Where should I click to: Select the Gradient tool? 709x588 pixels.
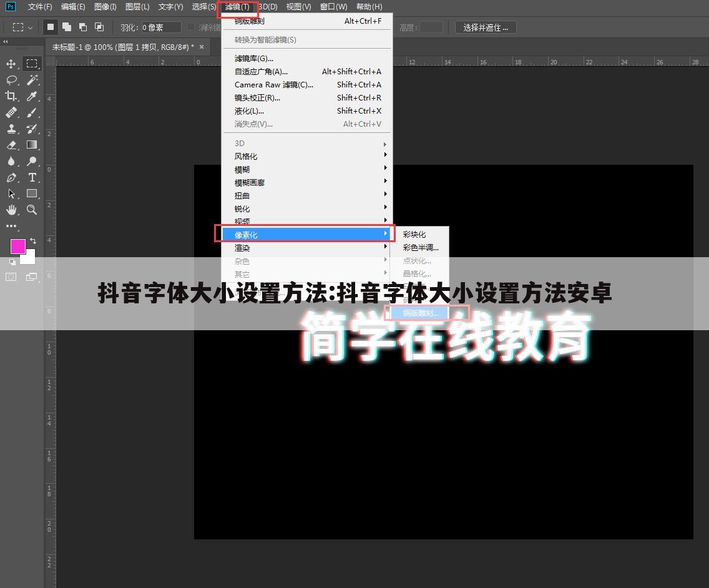(x=32, y=145)
